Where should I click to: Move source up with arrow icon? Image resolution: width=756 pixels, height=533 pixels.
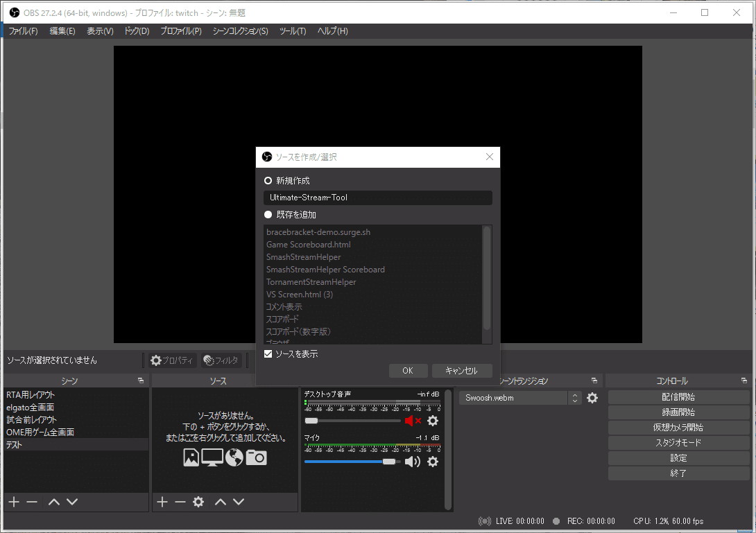tap(221, 503)
